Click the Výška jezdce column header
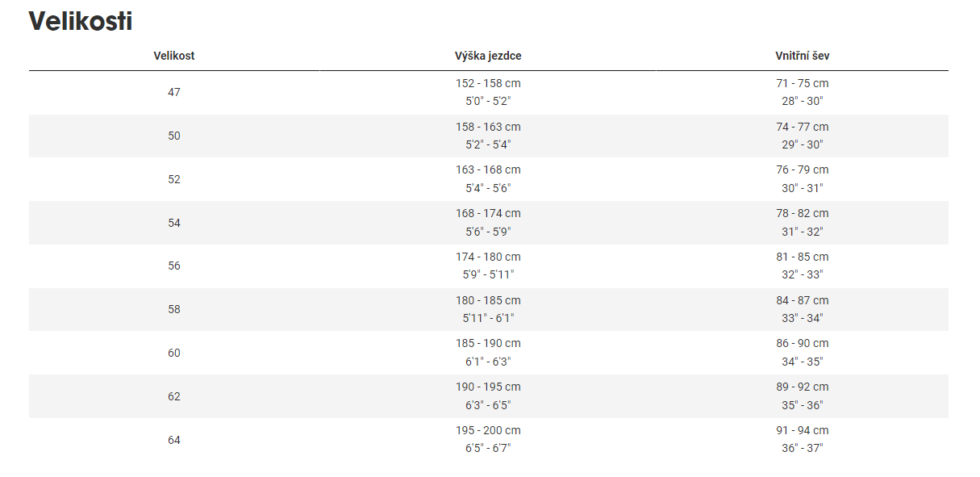 pyautogui.click(x=488, y=56)
